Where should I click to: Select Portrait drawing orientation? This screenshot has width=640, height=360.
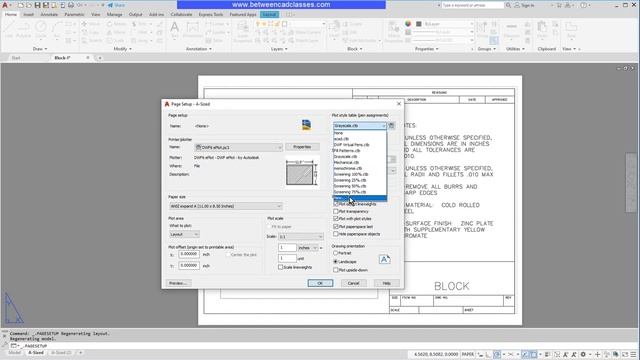pos(336,253)
